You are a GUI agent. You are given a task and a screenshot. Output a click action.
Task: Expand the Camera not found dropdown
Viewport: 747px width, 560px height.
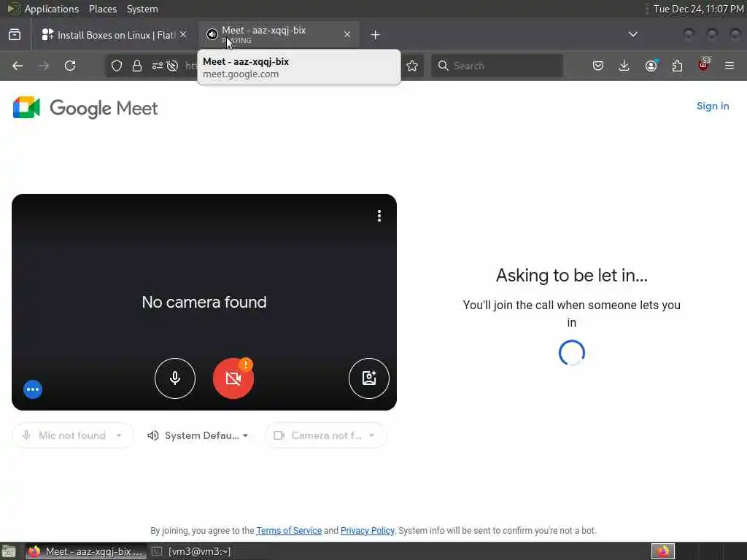click(x=325, y=435)
